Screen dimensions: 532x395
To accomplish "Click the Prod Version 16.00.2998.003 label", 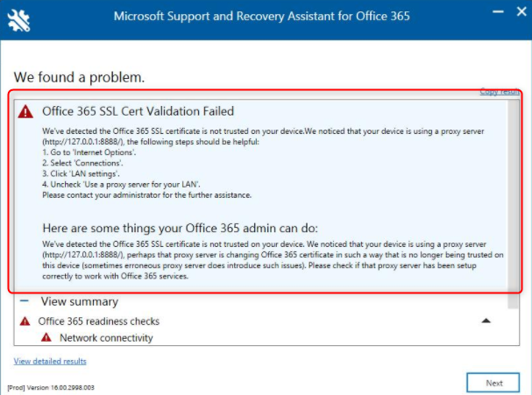I will (x=51, y=387).
